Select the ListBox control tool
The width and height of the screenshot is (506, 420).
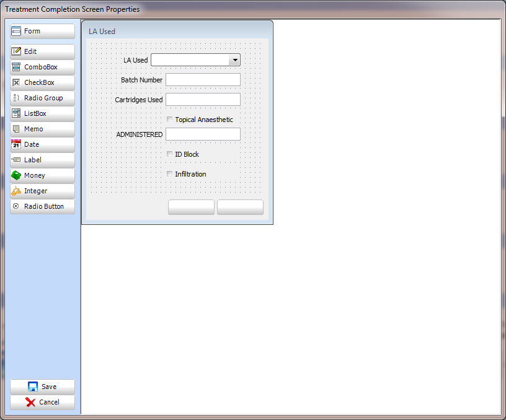(x=42, y=114)
